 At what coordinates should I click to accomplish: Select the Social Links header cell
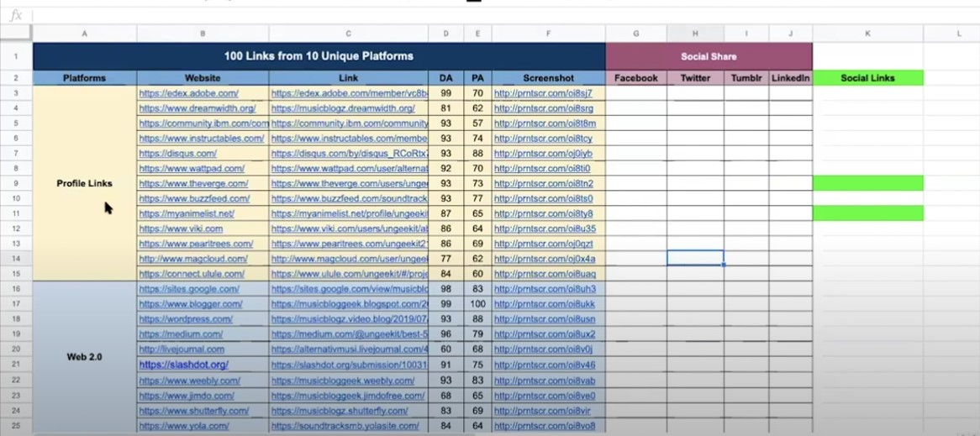[x=867, y=78]
